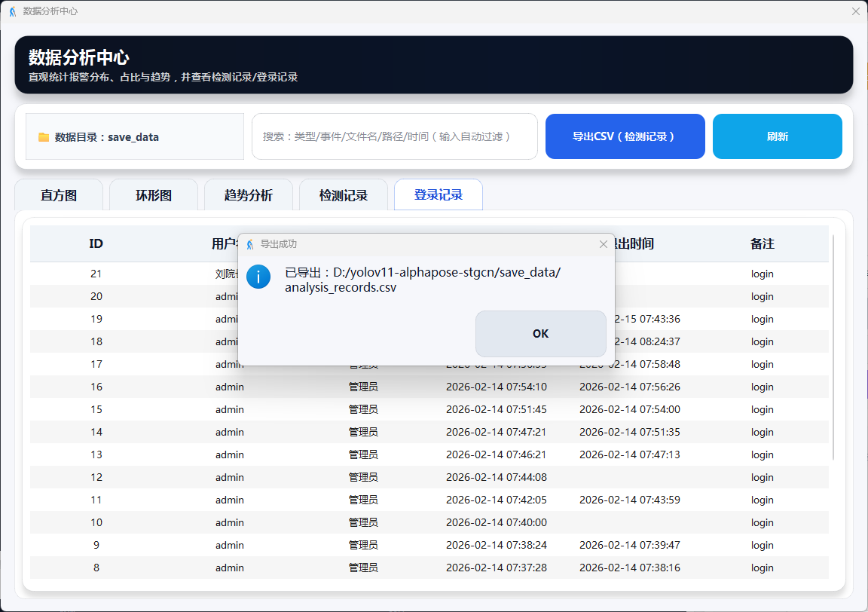The width and height of the screenshot is (868, 612).
Task: Select the 趋势分析 tab
Action: 249,195
